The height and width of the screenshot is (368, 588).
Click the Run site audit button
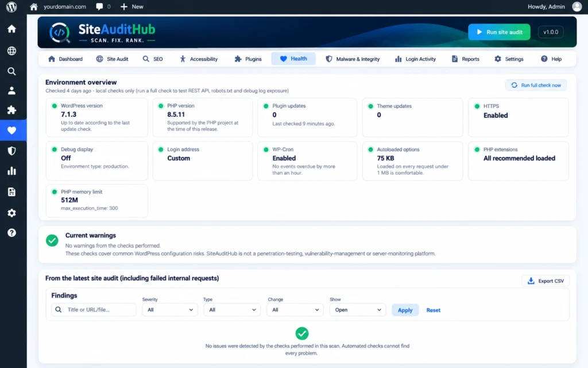pos(499,32)
